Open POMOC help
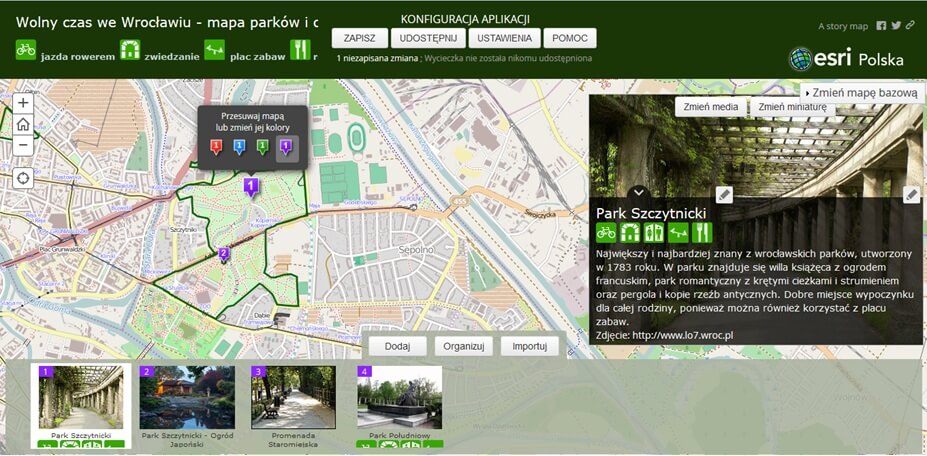 point(570,38)
